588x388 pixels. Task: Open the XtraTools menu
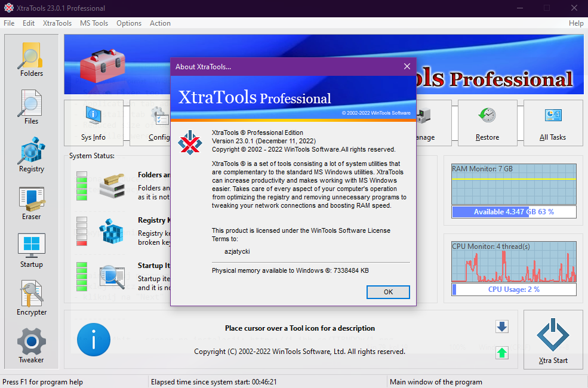click(x=57, y=23)
